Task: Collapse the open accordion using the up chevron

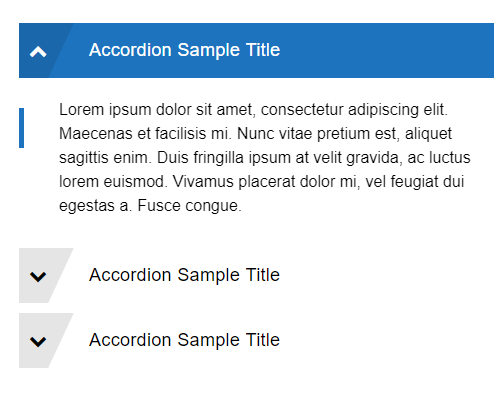Action: pyautogui.click(x=38, y=52)
